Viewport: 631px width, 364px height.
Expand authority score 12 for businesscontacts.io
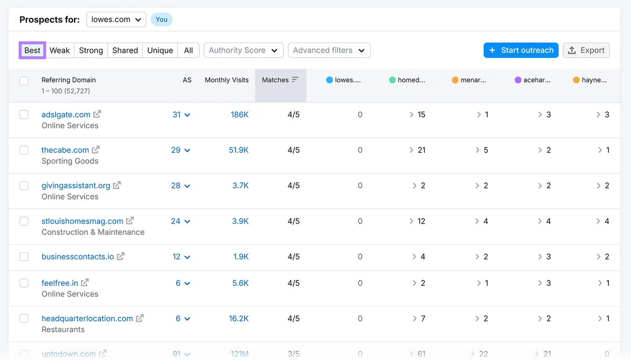click(x=181, y=257)
